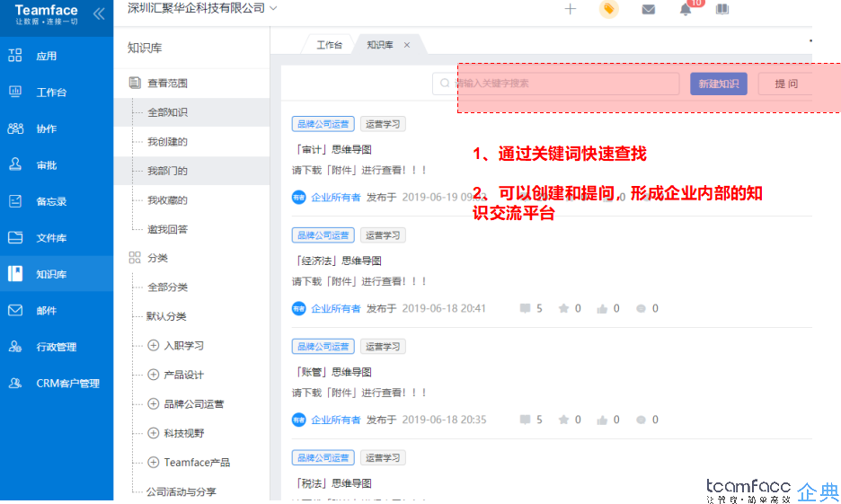Open notifications bell icon
Viewport: 841px width, 504px height.
pyautogui.click(x=686, y=10)
